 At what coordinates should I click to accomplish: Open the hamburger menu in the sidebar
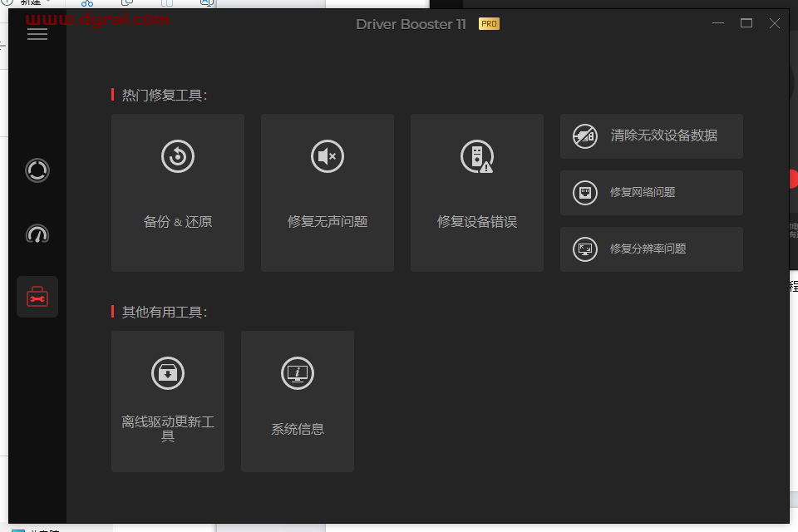37,34
